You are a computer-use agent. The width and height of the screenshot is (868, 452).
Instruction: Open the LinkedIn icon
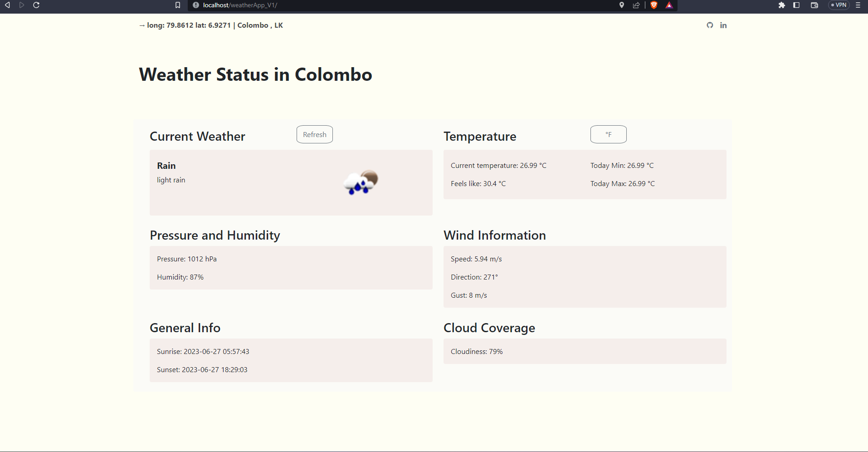(723, 25)
